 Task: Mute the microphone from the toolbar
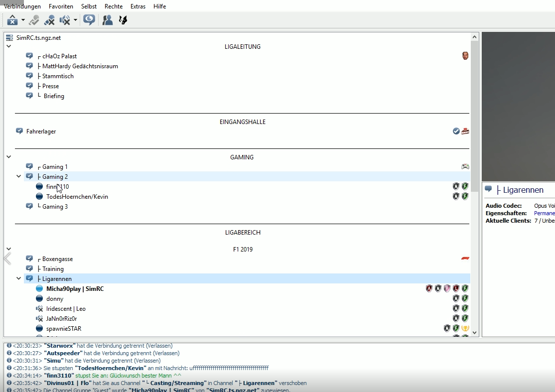(49, 20)
